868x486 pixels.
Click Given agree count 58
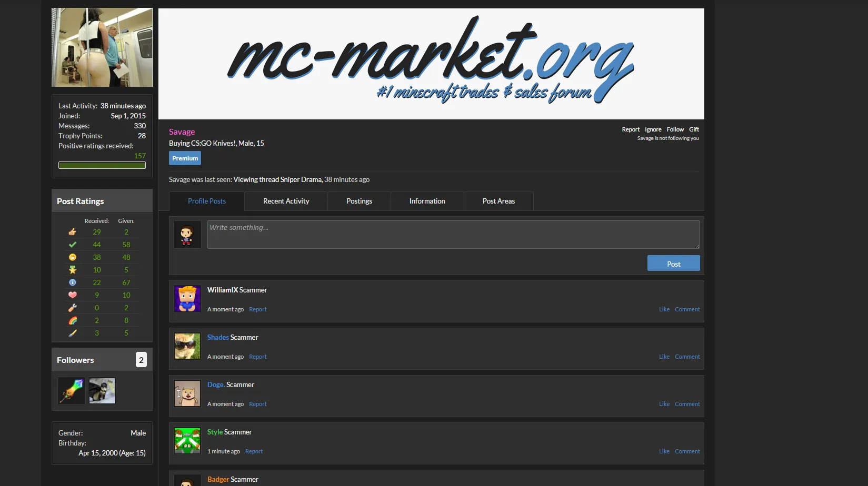click(126, 245)
